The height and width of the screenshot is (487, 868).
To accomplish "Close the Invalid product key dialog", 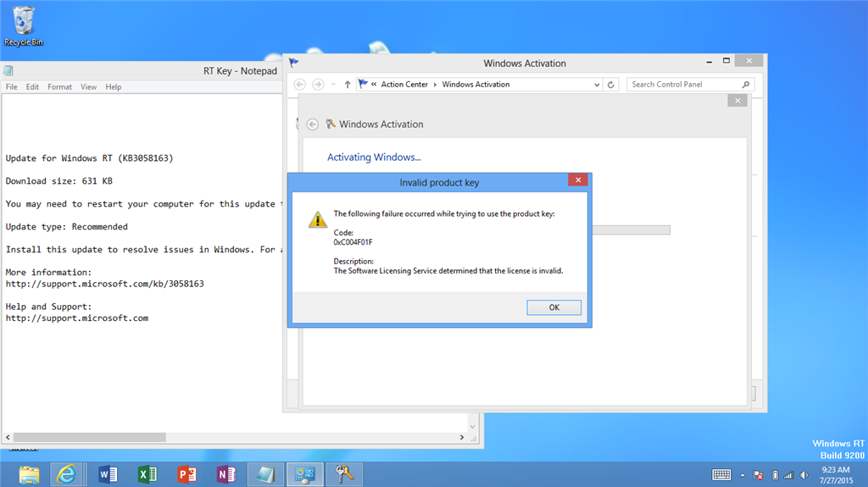I will pyautogui.click(x=578, y=180).
